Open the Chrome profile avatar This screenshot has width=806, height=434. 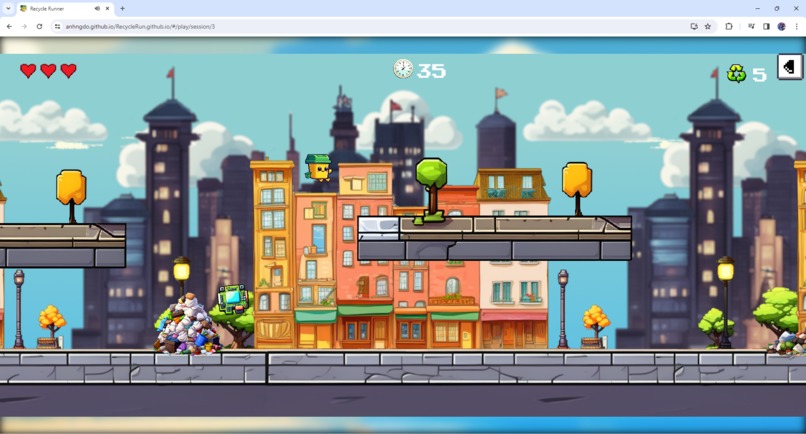point(781,26)
